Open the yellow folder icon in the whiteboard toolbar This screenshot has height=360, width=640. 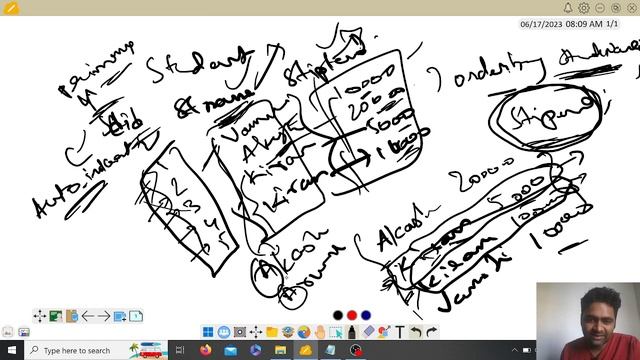point(272,332)
